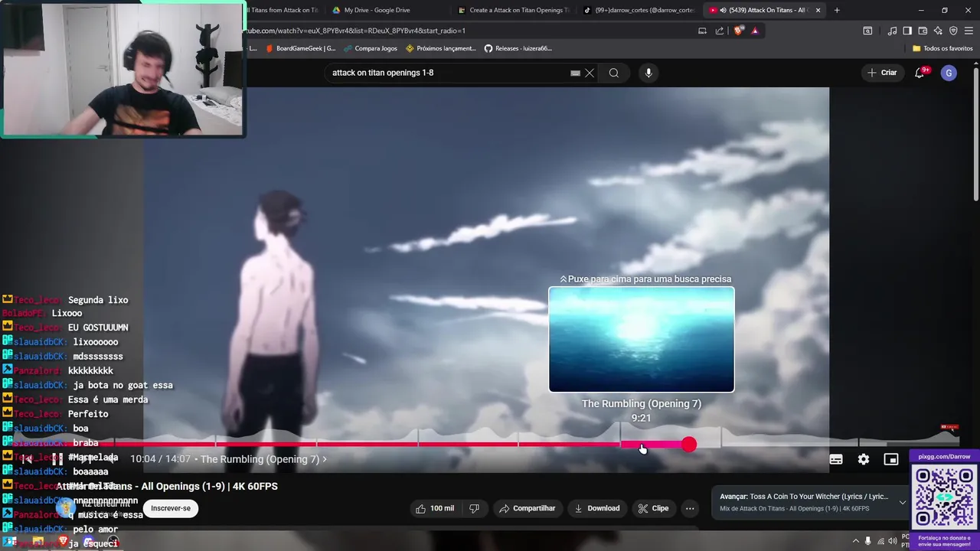Open Próximos lançamentos bookmark
980x551 pixels.
(441, 48)
